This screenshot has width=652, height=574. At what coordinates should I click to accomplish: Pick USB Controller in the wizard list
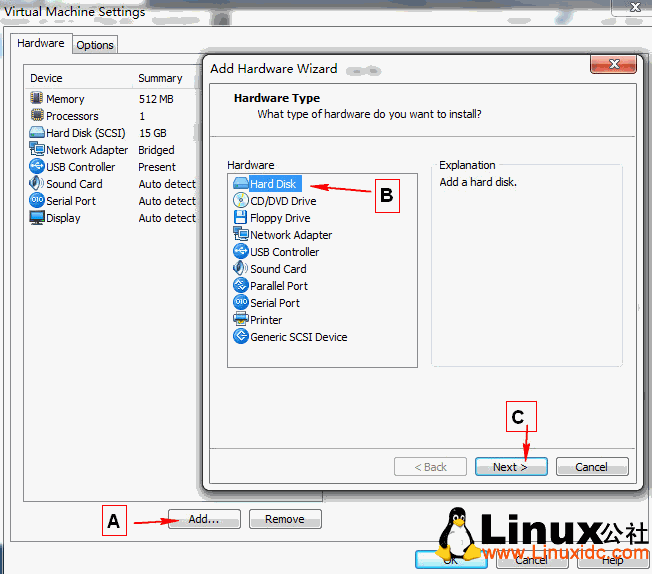[x=284, y=252]
